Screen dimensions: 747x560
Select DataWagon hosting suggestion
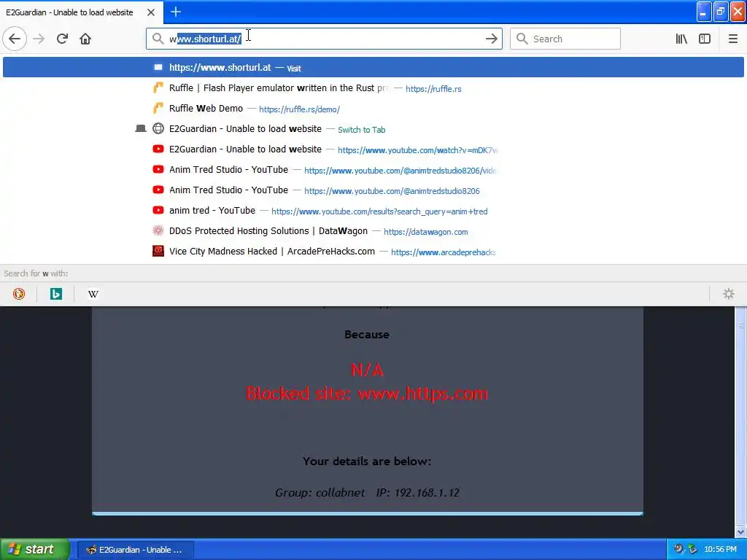click(x=373, y=231)
